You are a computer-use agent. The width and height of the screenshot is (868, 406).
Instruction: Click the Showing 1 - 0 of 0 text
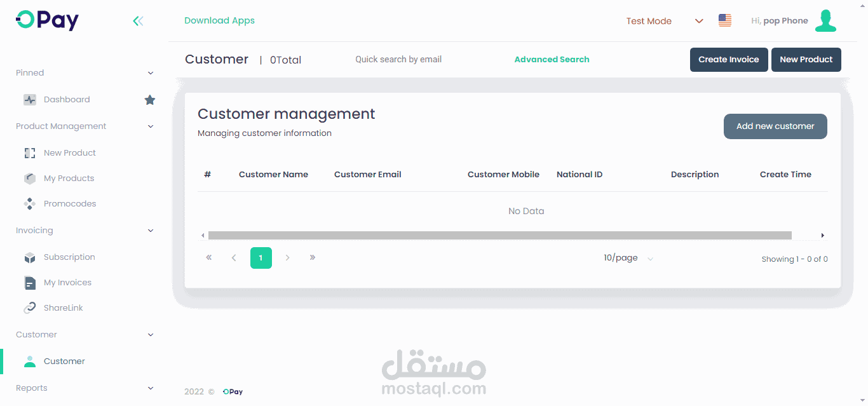pos(794,259)
